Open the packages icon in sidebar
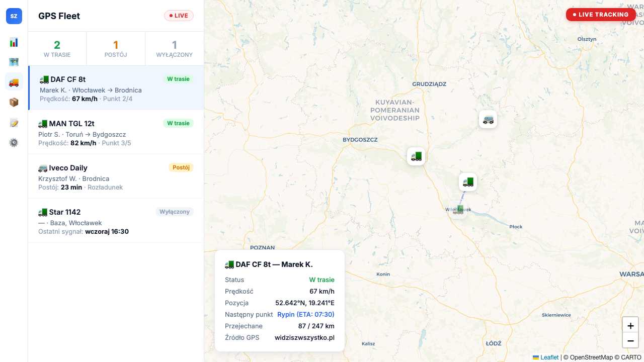Image resolution: width=644 pixels, height=362 pixels. pyautogui.click(x=14, y=102)
